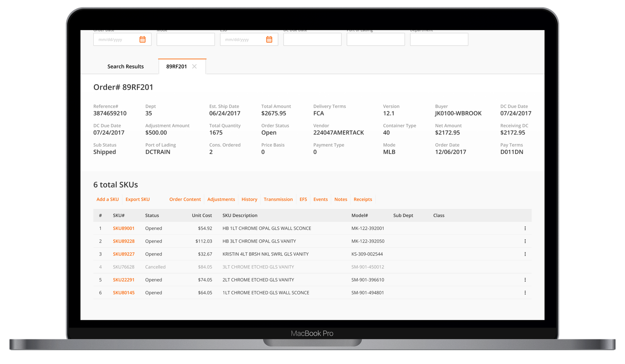
Task: Close the 89RF201 tab with X icon
Action: (195, 66)
